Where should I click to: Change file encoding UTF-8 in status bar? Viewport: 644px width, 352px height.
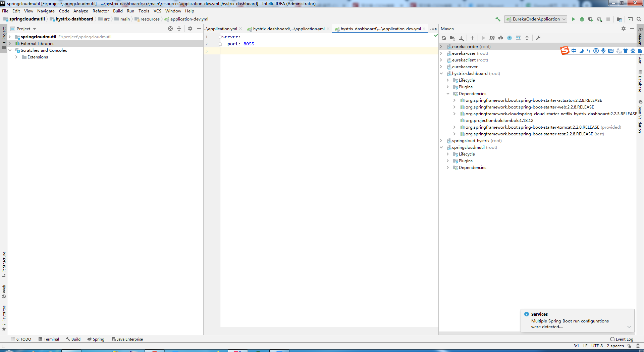597,346
